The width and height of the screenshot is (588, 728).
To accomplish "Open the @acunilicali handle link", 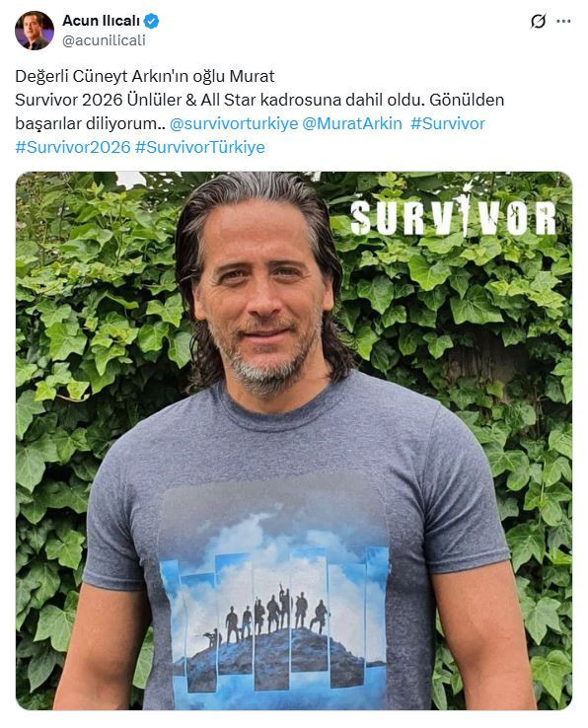I will [104, 40].
